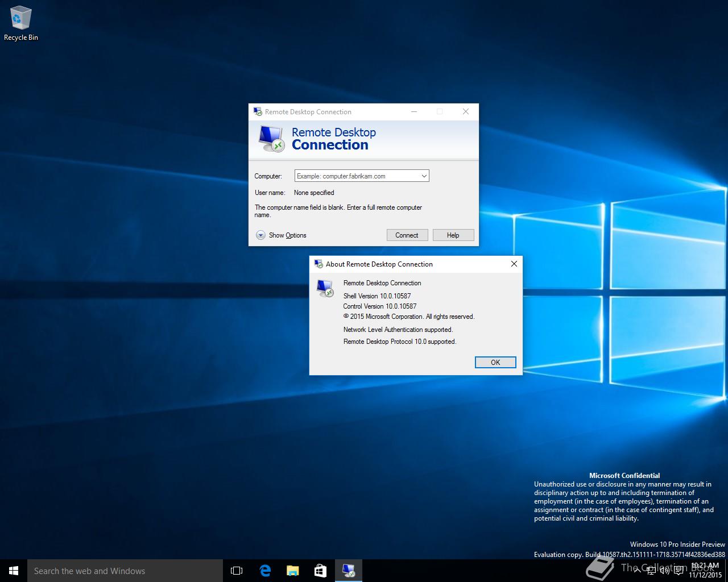Close the About Remote Desktop Connection dialog

click(x=514, y=264)
